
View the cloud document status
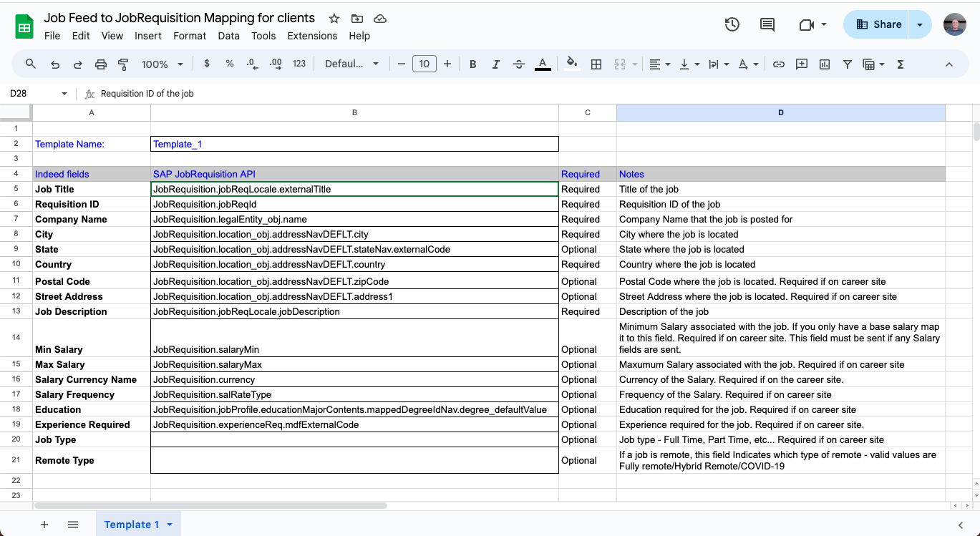coord(380,19)
